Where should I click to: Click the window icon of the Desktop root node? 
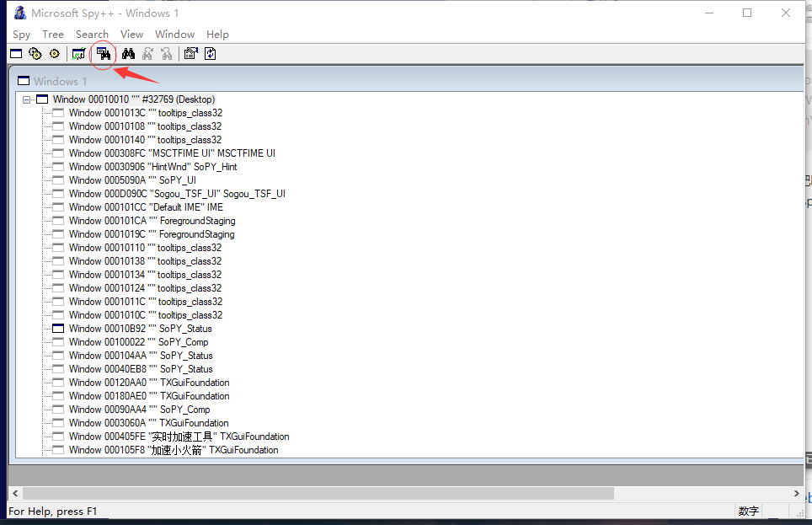pyautogui.click(x=42, y=99)
